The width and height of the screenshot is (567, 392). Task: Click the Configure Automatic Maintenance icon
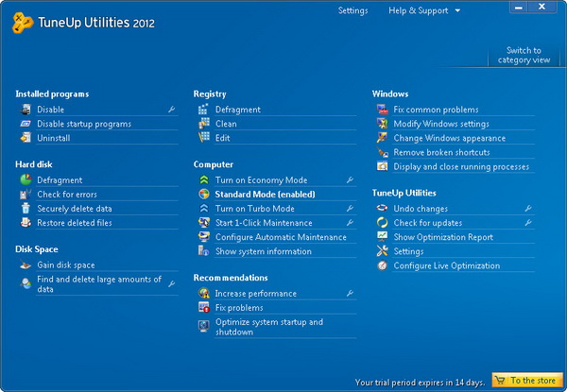tap(203, 237)
